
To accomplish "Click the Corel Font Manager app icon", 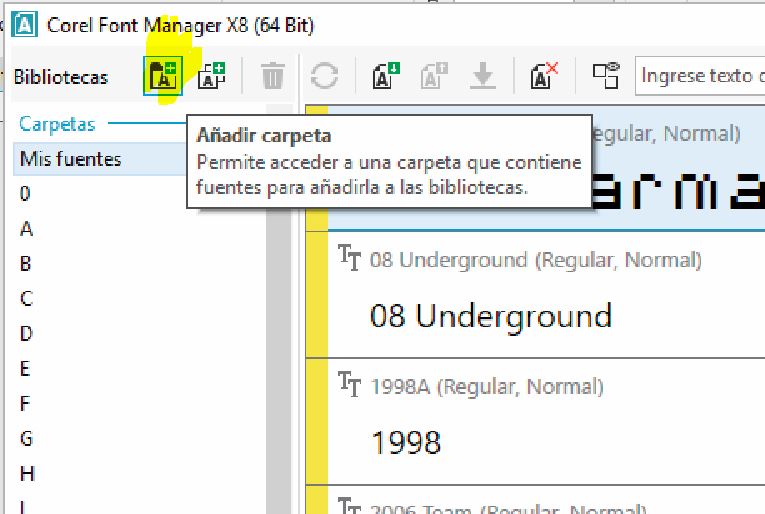I will click(x=24, y=24).
